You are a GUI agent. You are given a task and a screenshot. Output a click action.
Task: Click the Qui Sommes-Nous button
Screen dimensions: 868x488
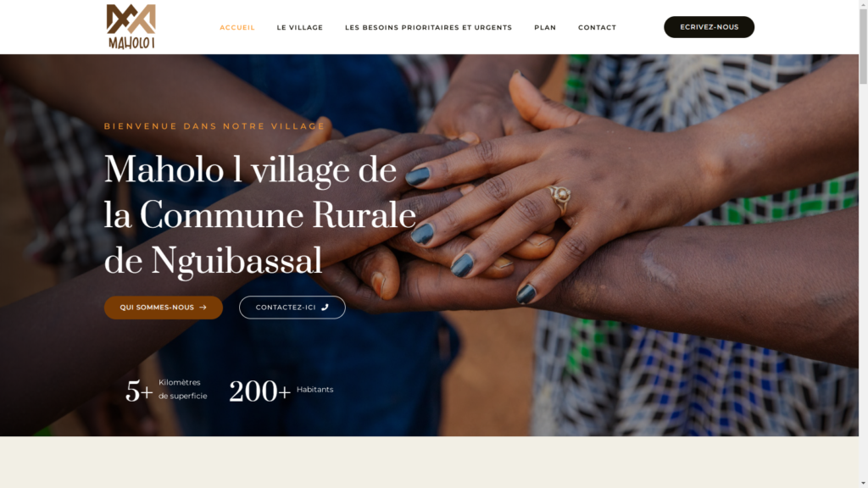164,307
